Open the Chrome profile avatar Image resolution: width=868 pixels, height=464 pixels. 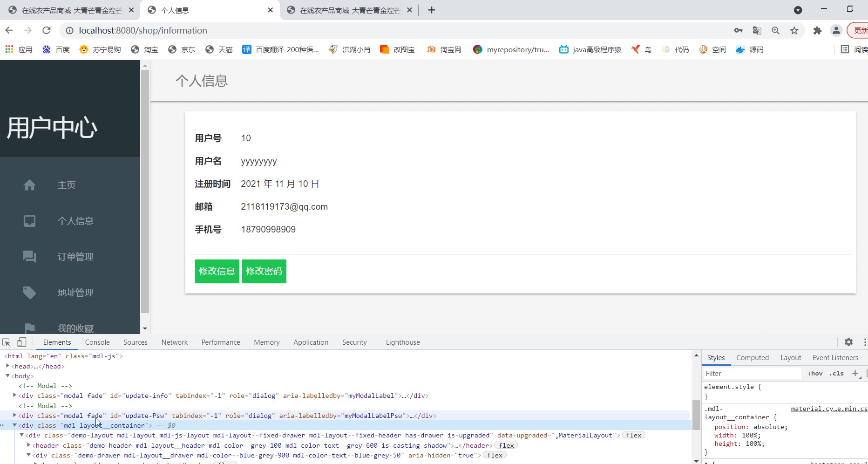tap(836, 30)
